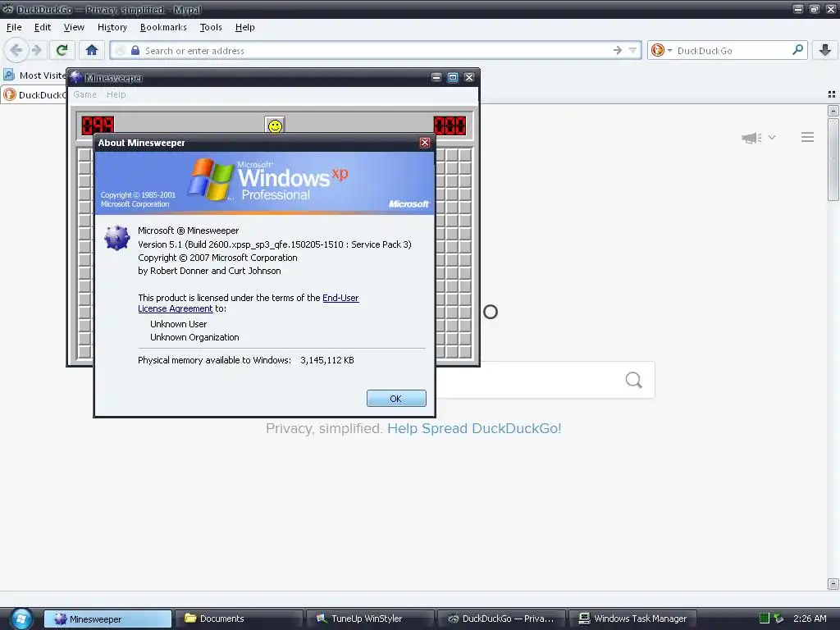Switch to Minesweeper taskbar button
Screen dimensions: 840x630
tap(107, 619)
